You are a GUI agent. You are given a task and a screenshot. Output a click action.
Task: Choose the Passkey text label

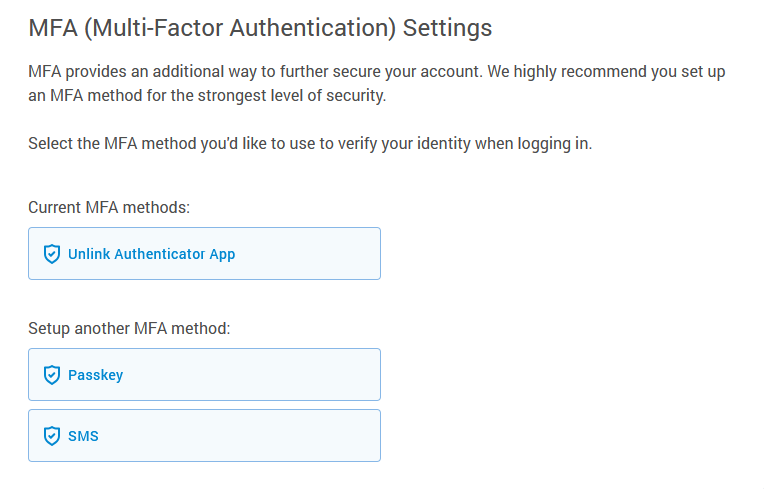click(96, 375)
